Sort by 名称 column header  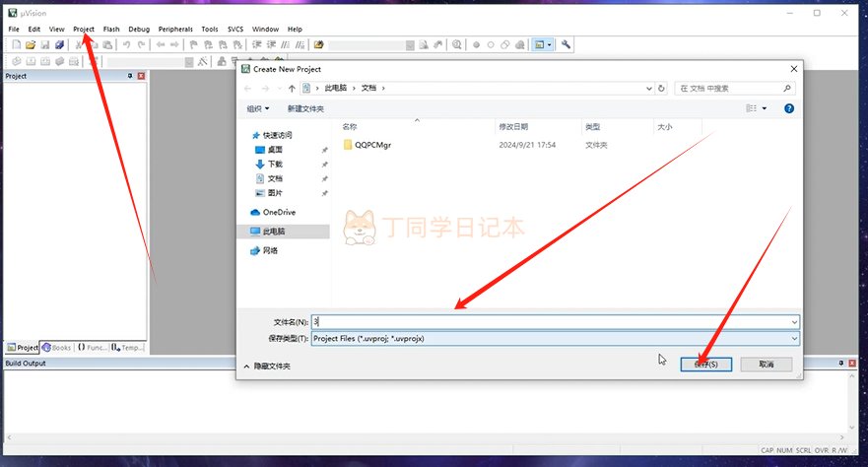click(350, 127)
